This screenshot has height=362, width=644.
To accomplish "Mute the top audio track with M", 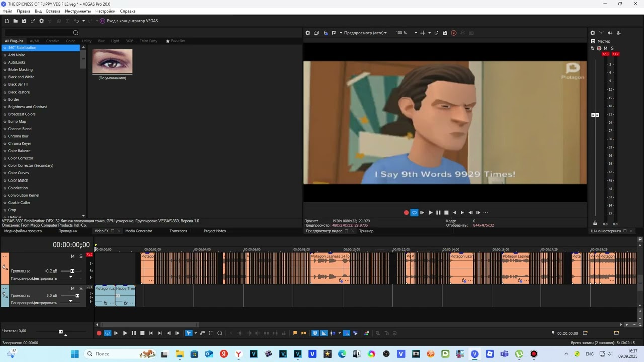I will click(72, 256).
